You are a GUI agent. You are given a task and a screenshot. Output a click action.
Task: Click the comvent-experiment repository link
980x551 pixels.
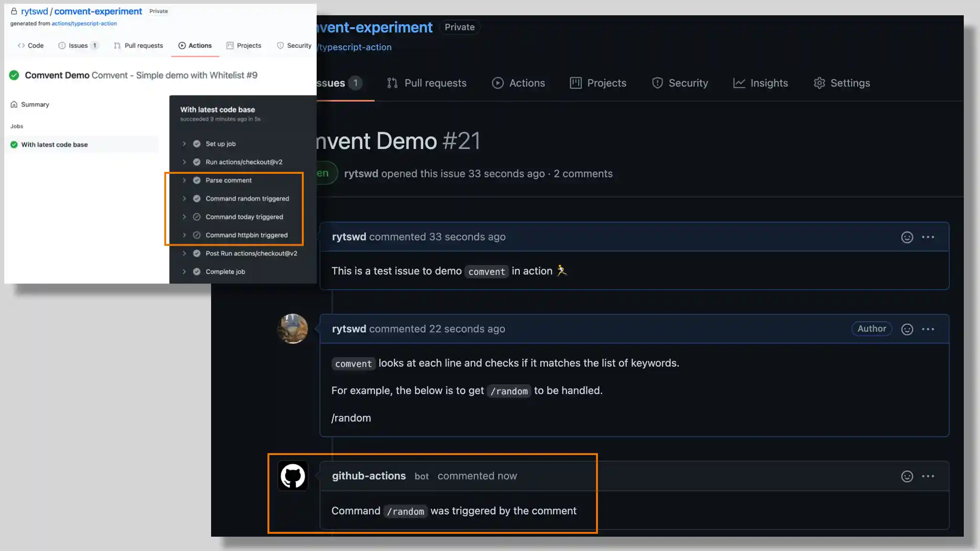[97, 11]
